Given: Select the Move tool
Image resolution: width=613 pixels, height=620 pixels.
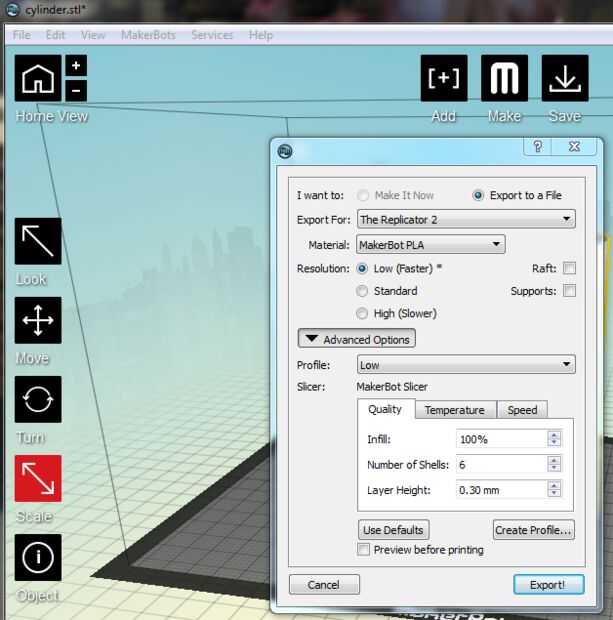Looking at the screenshot, I should pos(38,320).
